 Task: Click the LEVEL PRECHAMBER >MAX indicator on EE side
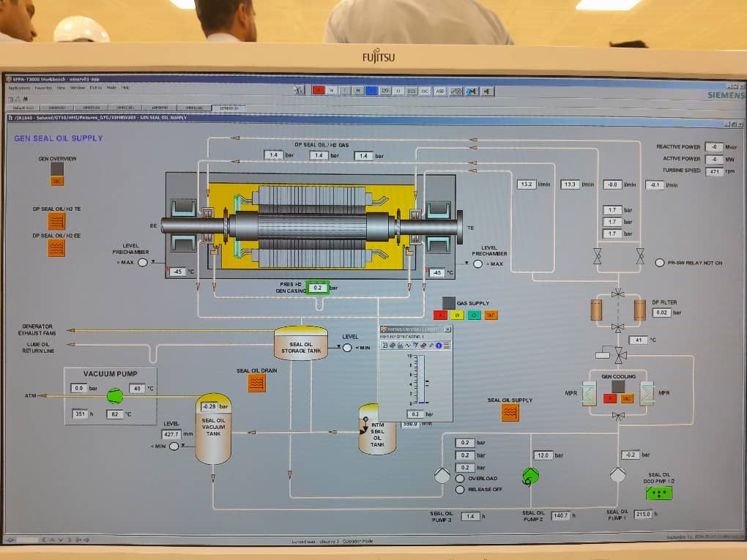(143, 262)
